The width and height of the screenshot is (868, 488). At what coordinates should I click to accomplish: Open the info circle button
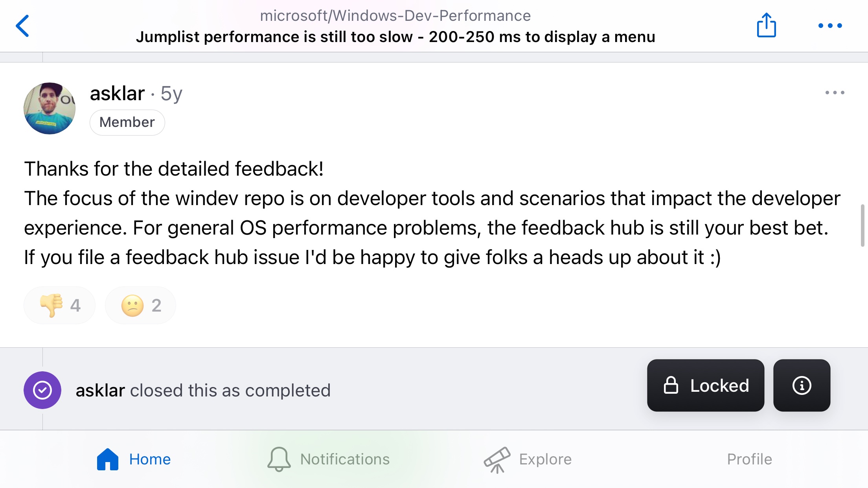click(x=802, y=385)
